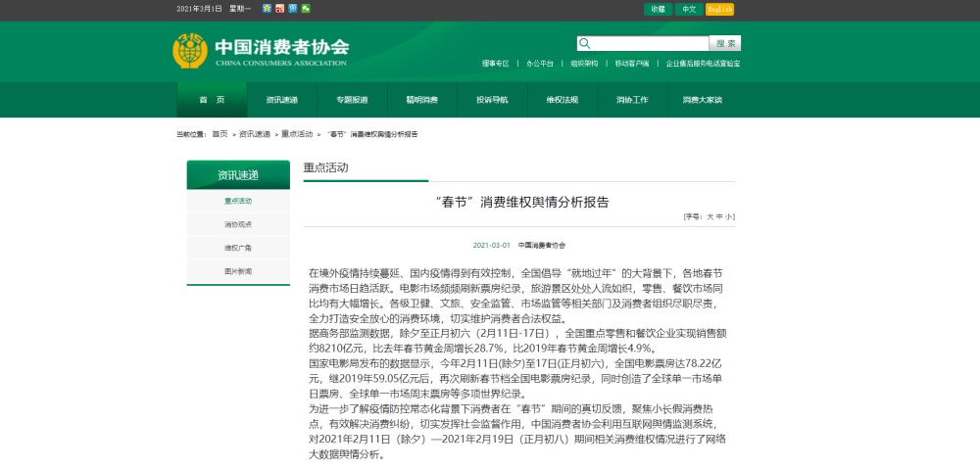This screenshot has width=980, height=469.
Task: Click inside the search input field
Action: [650, 43]
